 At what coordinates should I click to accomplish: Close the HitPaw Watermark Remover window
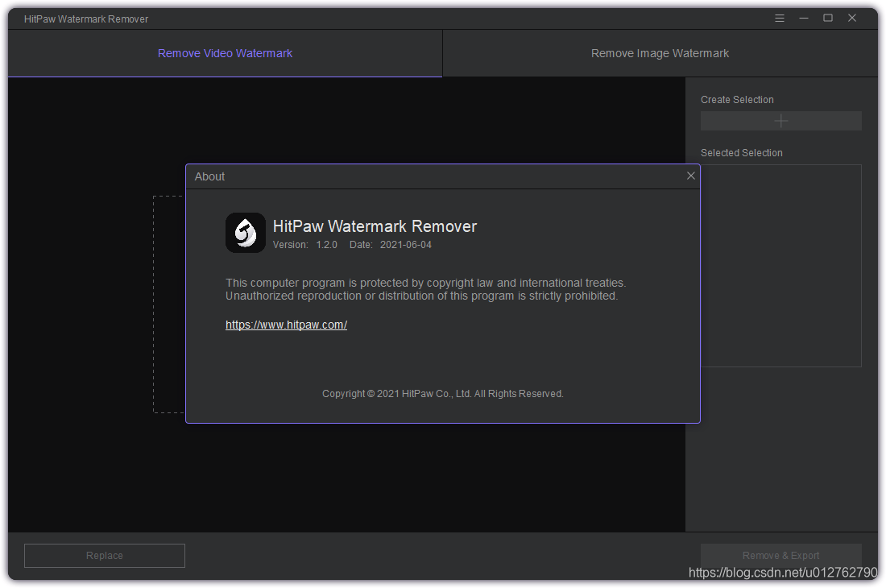852,18
